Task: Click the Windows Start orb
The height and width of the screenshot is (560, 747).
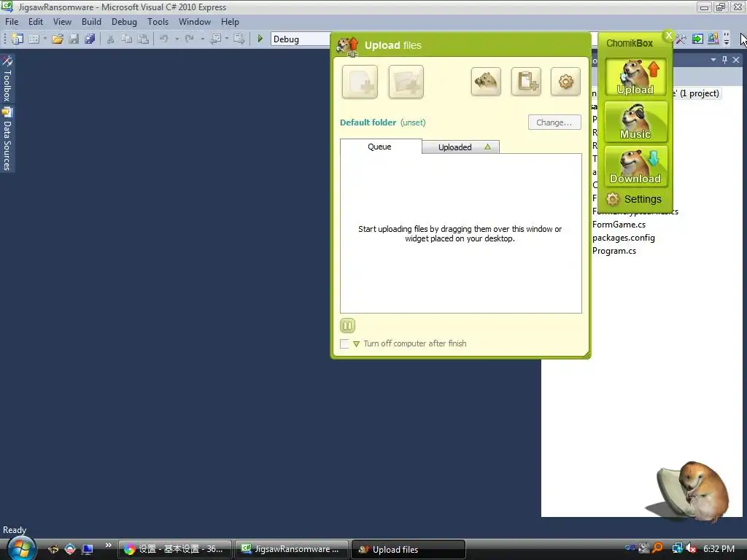Action: tap(20, 548)
